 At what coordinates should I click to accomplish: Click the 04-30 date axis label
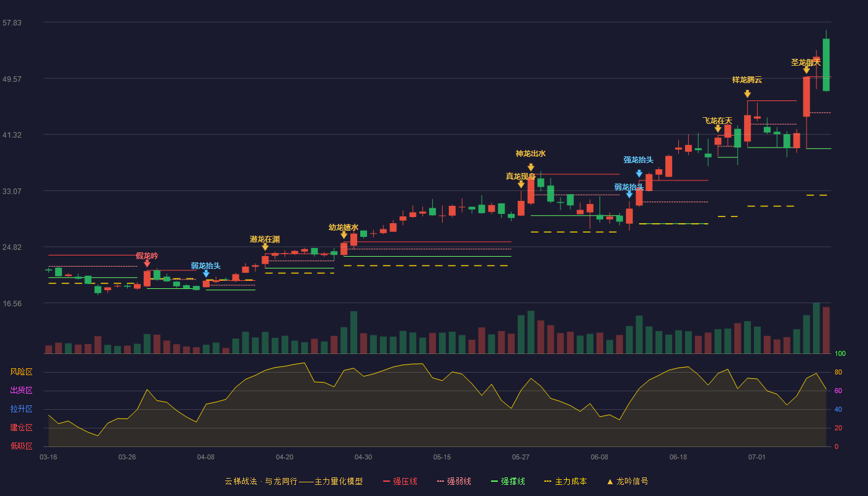[x=363, y=457]
